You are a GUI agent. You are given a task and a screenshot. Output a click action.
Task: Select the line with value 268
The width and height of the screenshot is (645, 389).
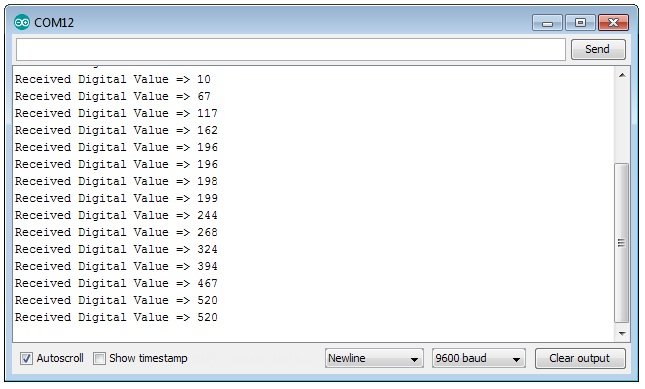click(x=116, y=232)
